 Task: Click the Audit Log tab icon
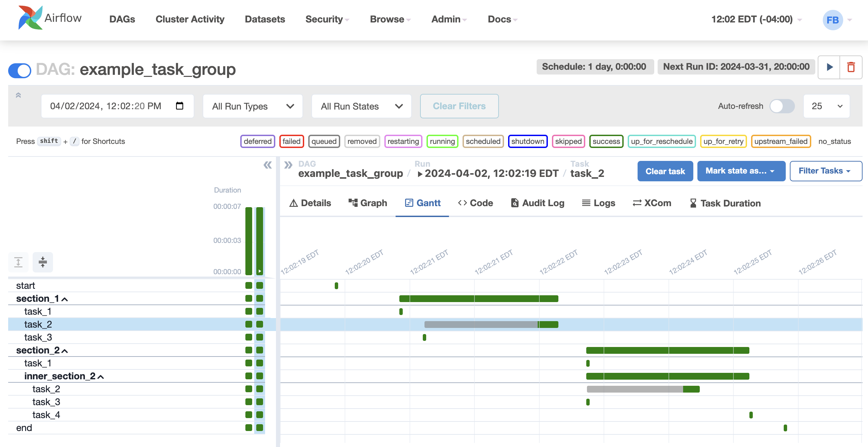(x=514, y=203)
